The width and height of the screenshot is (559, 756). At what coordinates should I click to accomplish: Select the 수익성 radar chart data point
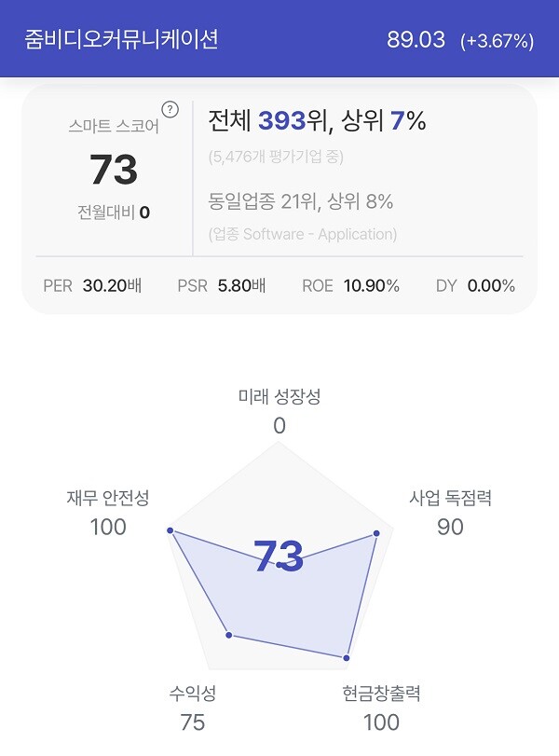point(229,635)
